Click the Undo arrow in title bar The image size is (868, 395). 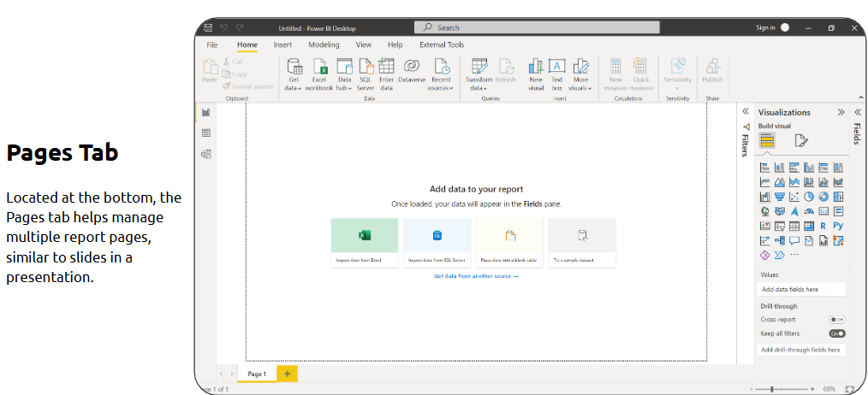click(223, 27)
